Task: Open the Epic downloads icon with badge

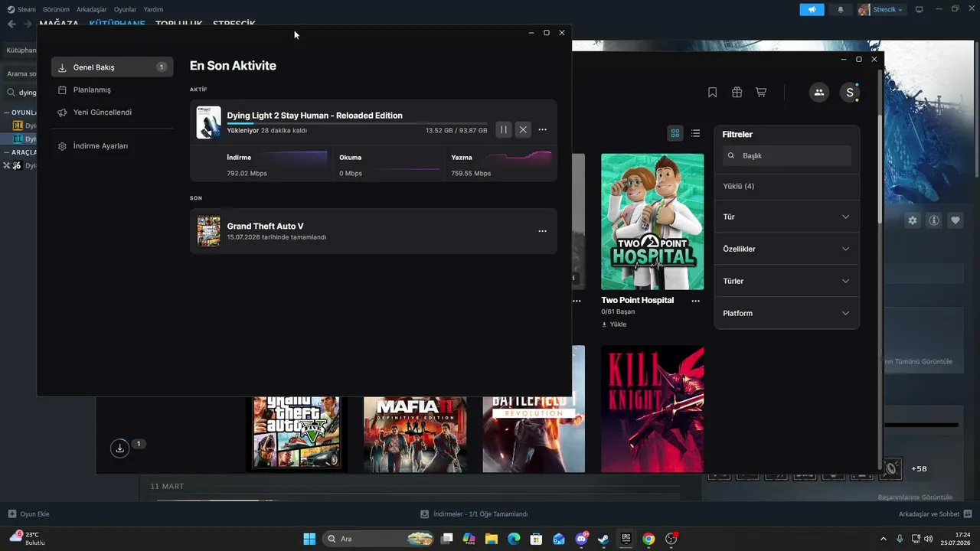Action: coord(120,448)
